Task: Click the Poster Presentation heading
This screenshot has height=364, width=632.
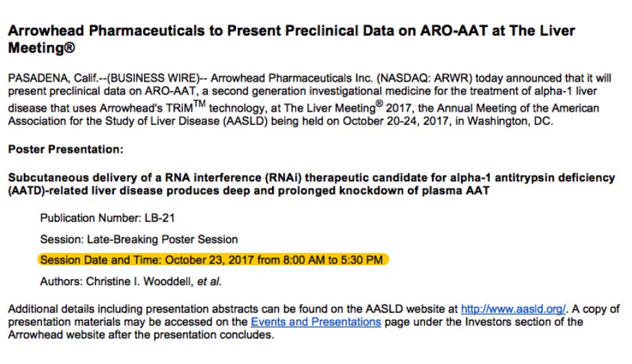Action: [66, 149]
